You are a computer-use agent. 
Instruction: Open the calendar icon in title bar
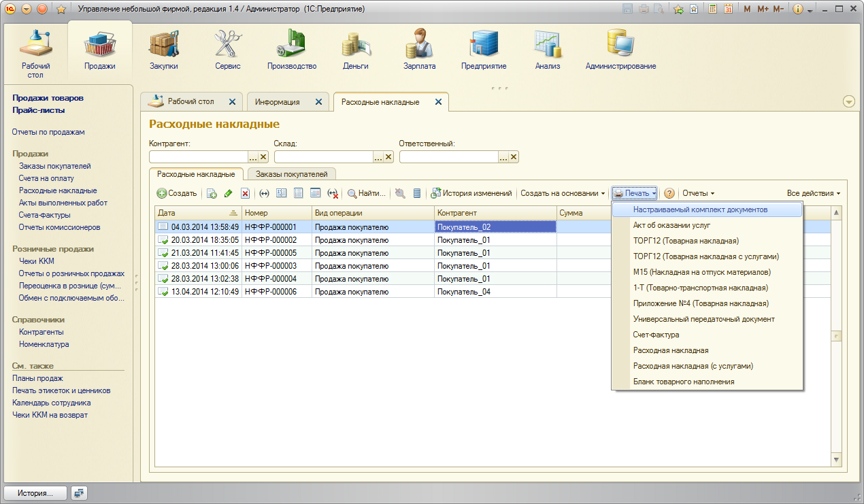(729, 10)
